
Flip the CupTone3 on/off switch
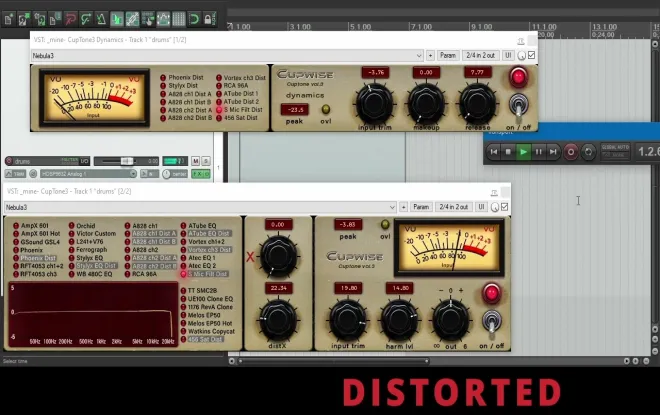(491, 322)
